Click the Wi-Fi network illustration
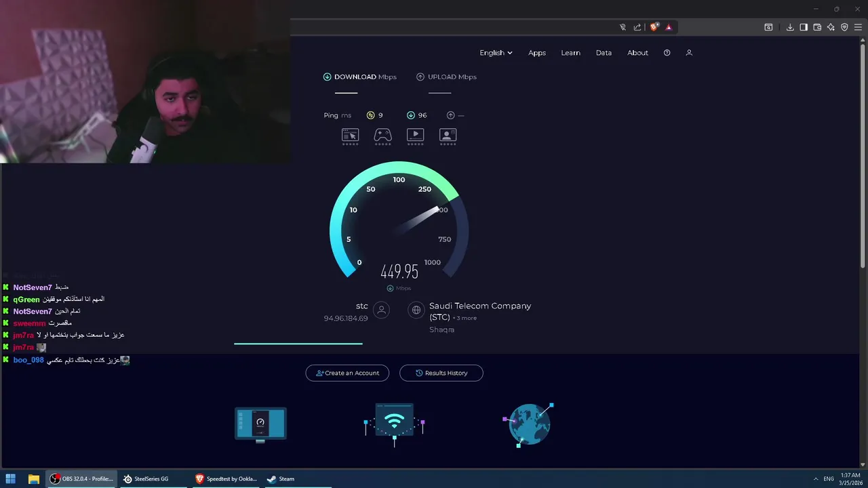This screenshot has height=488, width=868. click(x=394, y=425)
